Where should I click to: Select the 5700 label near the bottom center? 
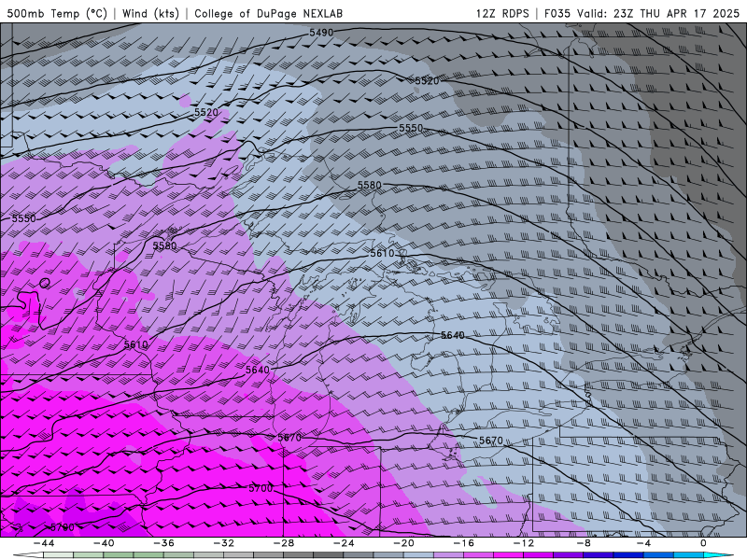261,488
